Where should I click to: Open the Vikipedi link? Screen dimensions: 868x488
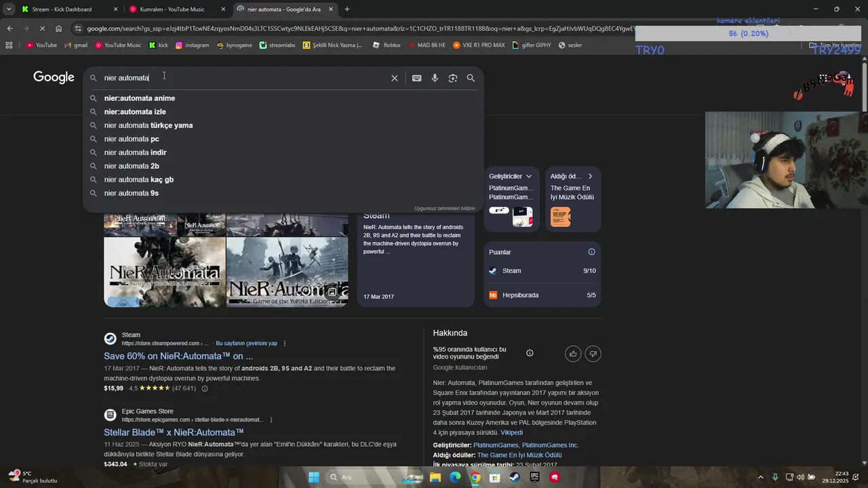tap(511, 432)
